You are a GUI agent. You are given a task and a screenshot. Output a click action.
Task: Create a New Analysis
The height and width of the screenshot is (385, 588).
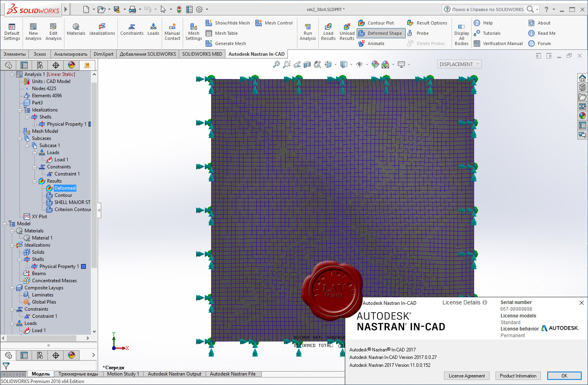click(x=33, y=32)
